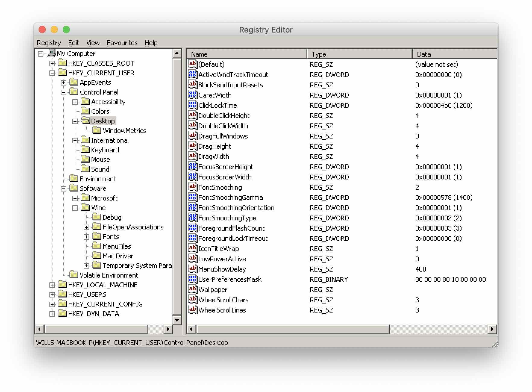The height and width of the screenshot is (392, 532).
Task: Click the Sound folder icon
Action: click(85, 169)
